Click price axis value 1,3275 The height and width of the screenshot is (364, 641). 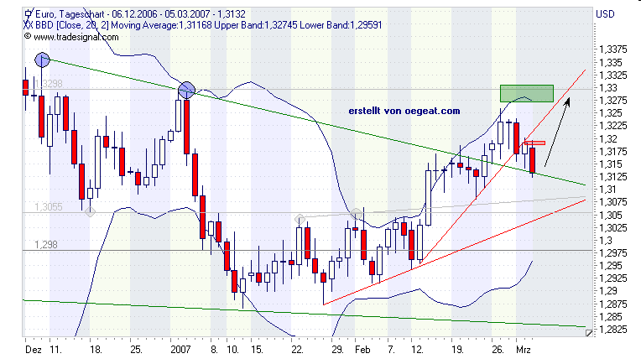coord(612,101)
